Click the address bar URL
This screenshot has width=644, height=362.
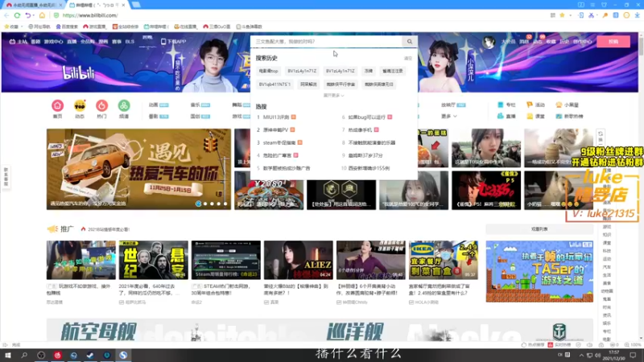[90, 15]
